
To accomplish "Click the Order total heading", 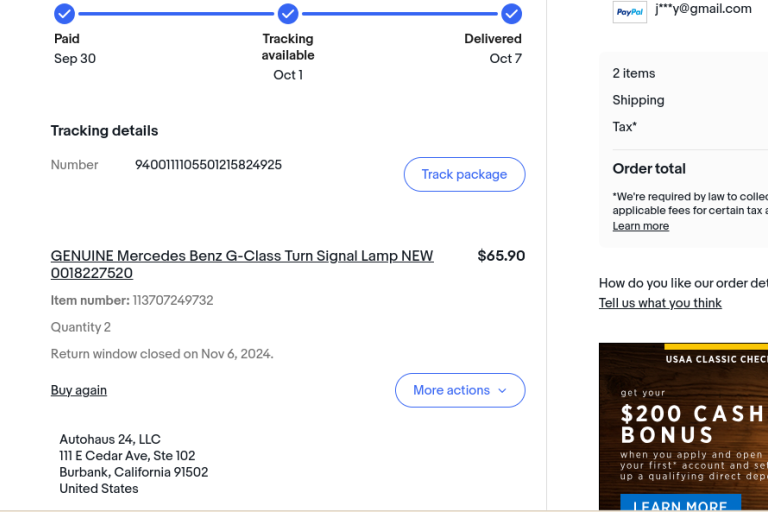I will click(x=649, y=168).
